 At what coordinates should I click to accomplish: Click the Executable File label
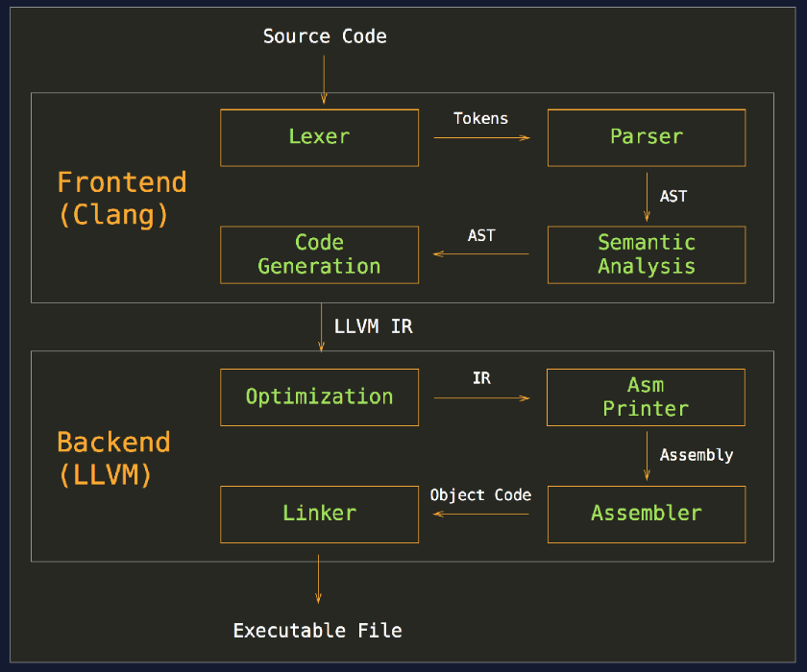click(x=317, y=631)
